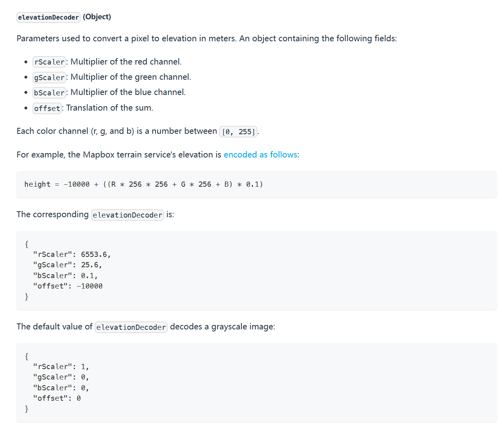
Task: Click the height formula code block
Action: [x=143, y=184]
